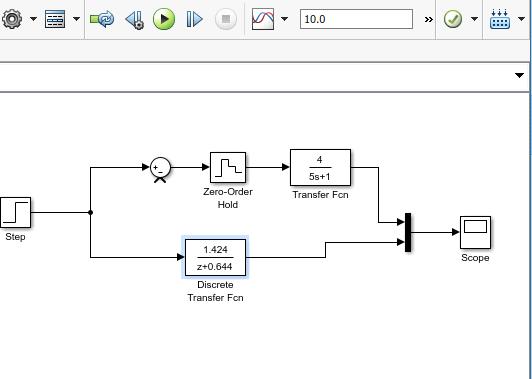This screenshot has height=379, width=532.
Task: Click the Step Forward button
Action: 194,19
